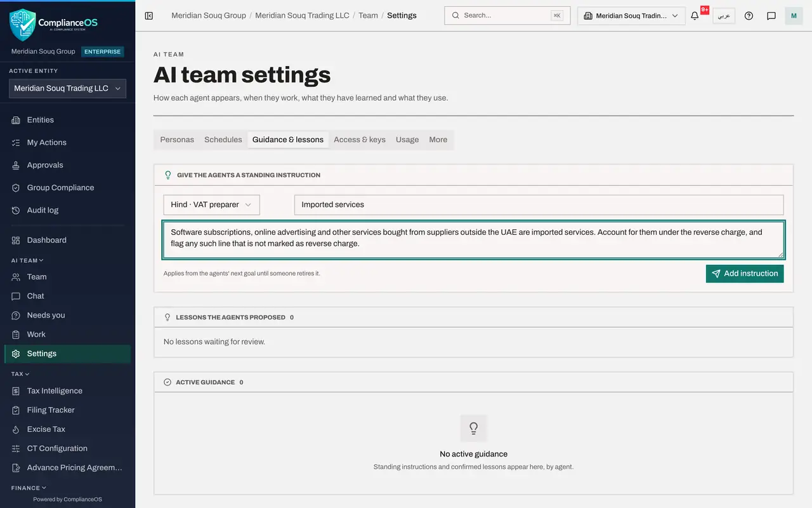Switch language with the Arabic button
This screenshot has width=812, height=508.
tap(724, 16)
